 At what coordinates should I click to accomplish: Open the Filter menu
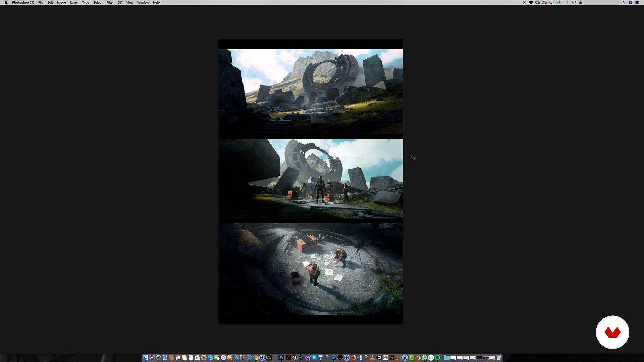tap(110, 2)
